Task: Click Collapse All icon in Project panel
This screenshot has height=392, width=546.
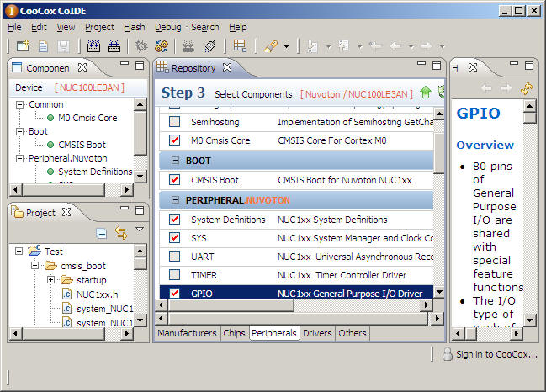Action: pos(102,233)
